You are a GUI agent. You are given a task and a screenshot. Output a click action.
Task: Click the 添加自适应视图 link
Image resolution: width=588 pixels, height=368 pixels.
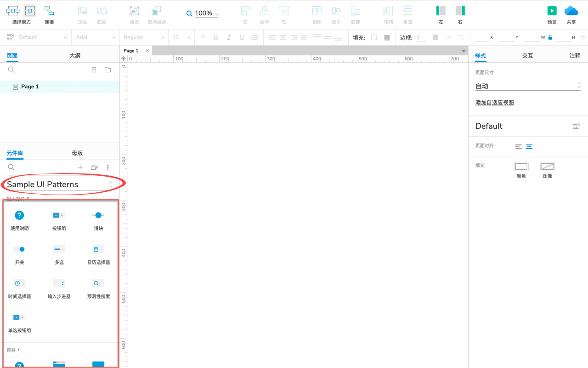click(x=494, y=103)
